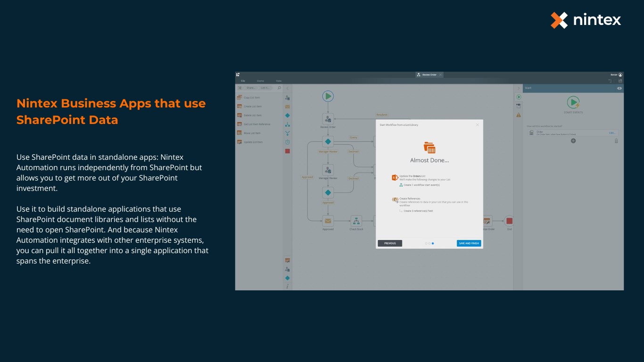Open the Home menu
The height and width of the screenshot is (362, 644).
260,81
